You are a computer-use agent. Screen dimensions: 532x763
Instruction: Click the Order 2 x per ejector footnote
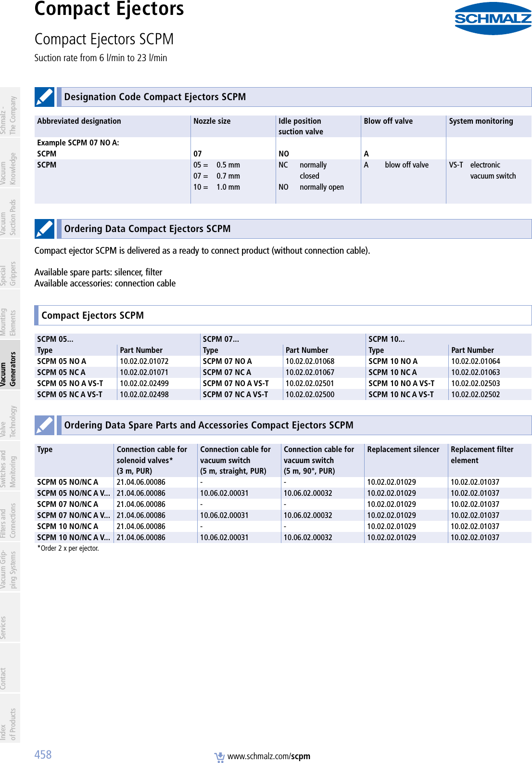[x=68, y=548]
